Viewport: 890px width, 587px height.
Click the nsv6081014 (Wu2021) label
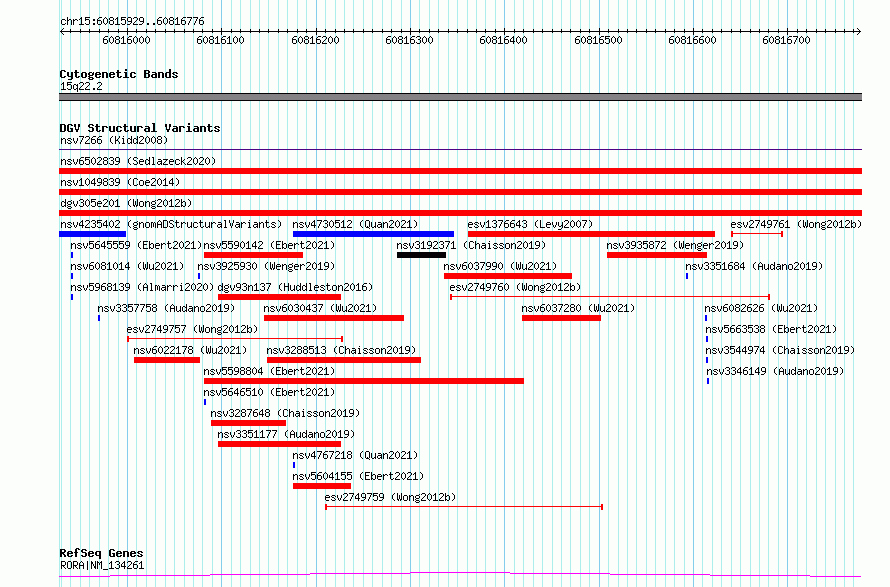click(x=127, y=266)
